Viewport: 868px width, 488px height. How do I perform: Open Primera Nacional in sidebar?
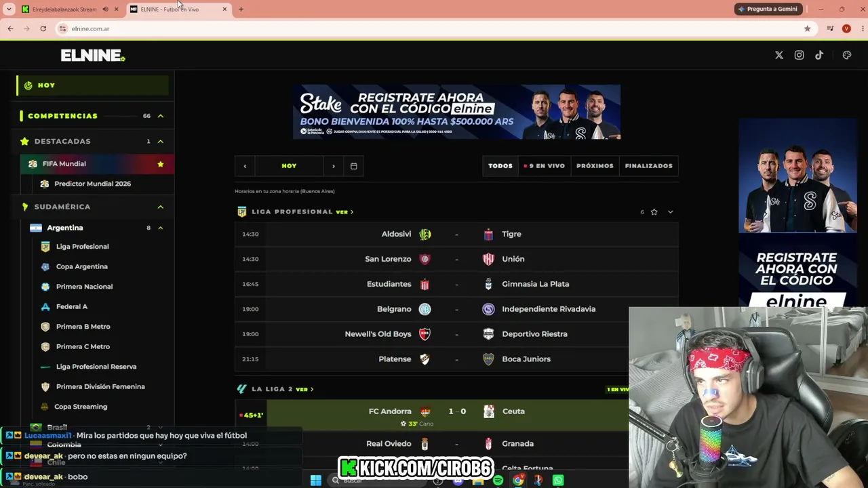(84, 287)
